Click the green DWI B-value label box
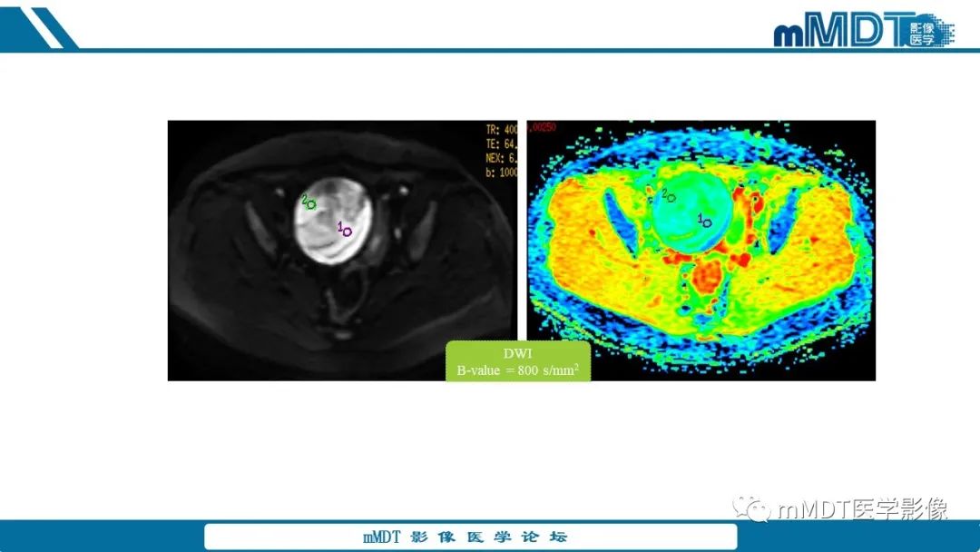The image size is (980, 552). click(518, 361)
